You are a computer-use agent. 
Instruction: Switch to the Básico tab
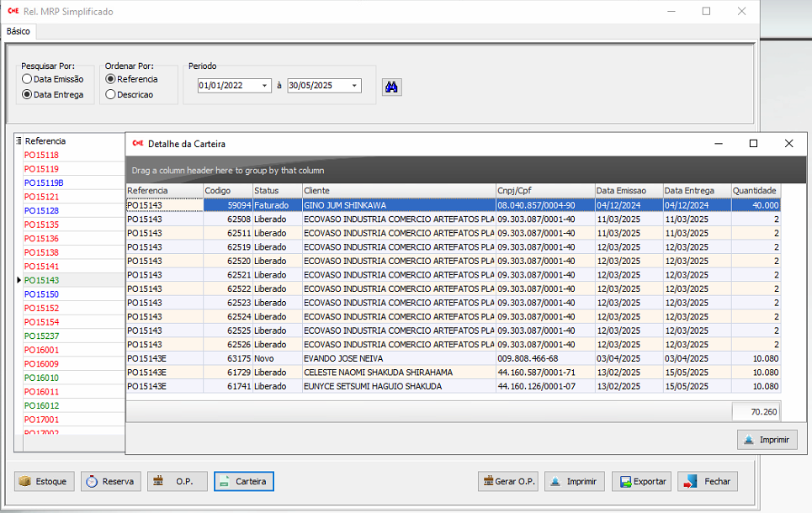18,31
